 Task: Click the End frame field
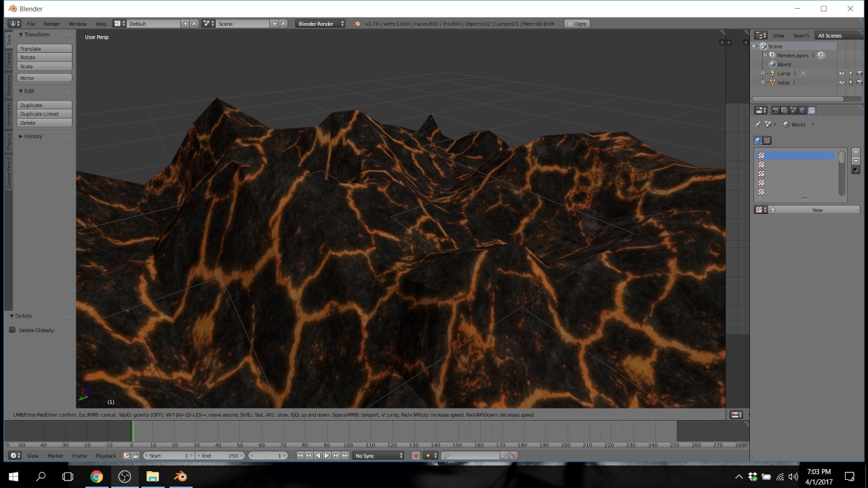tap(220, 455)
